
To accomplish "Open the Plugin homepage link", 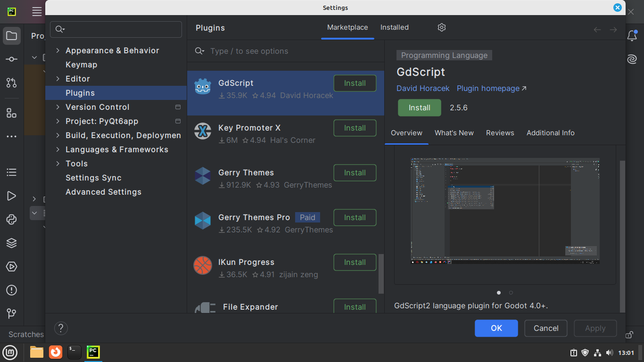I will tap(491, 89).
